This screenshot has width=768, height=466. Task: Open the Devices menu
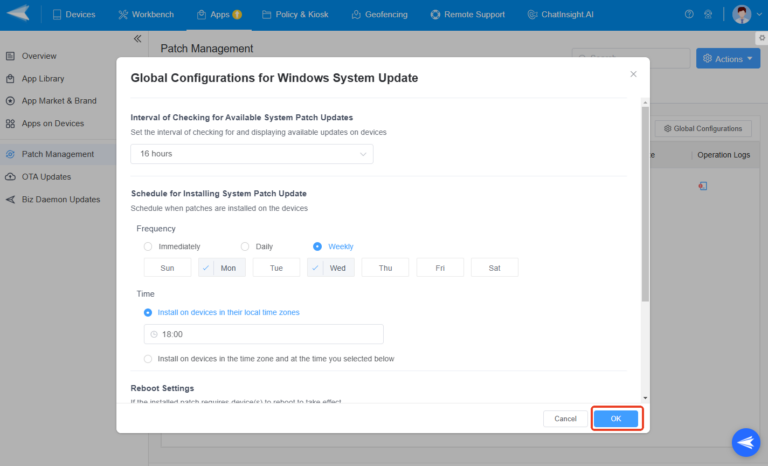74,15
